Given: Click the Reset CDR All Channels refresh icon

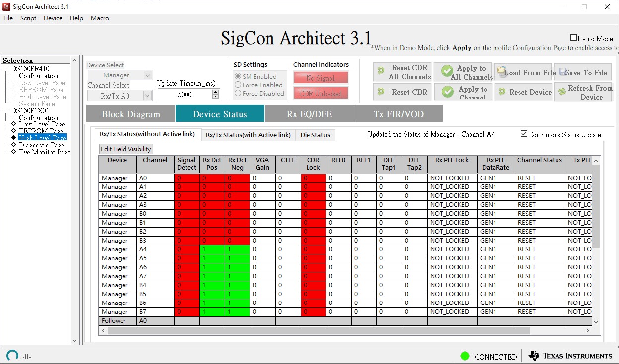Looking at the screenshot, I should [x=381, y=71].
